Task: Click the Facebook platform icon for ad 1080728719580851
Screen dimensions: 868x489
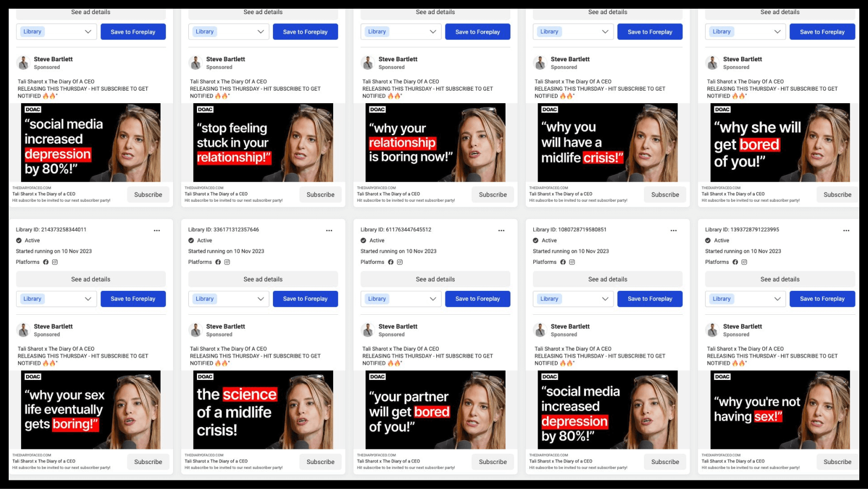Action: pos(563,262)
